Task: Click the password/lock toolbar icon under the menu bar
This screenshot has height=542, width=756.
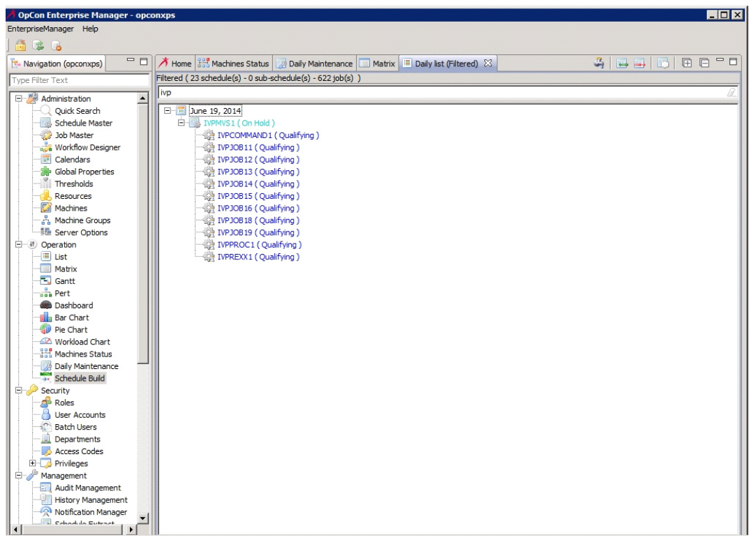Action: (21, 45)
